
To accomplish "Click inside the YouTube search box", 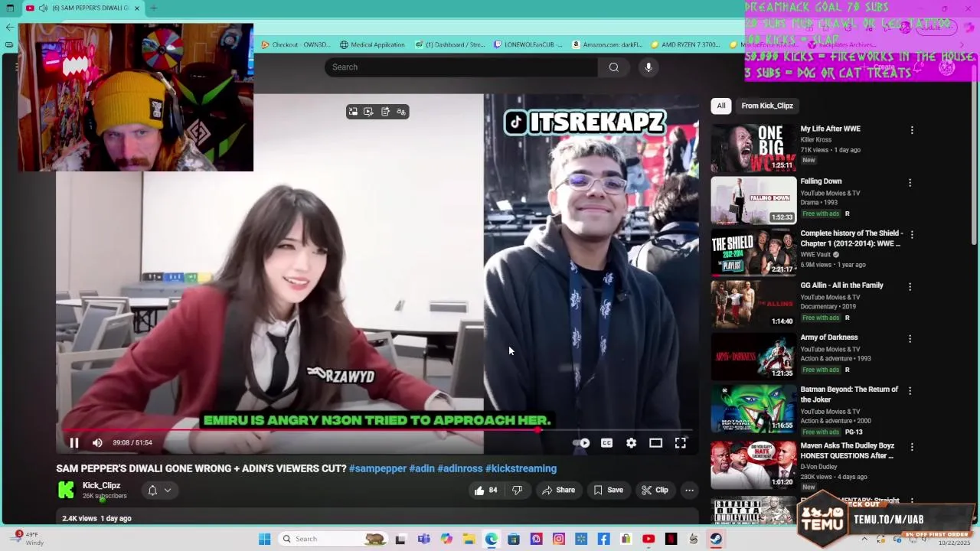I will 461,67.
